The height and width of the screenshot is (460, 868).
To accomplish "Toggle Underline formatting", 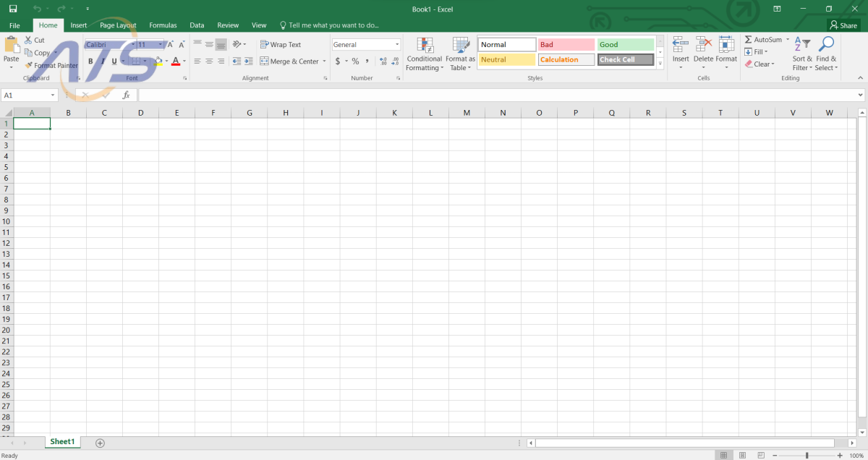I will coord(114,61).
